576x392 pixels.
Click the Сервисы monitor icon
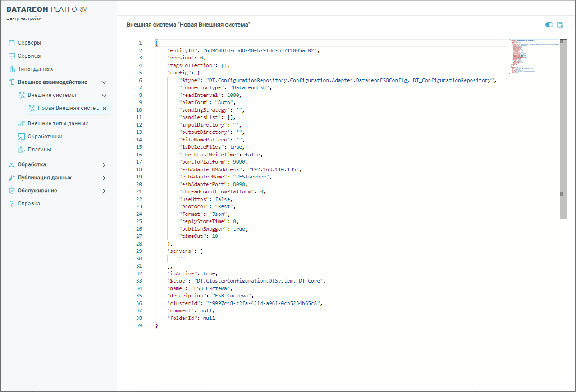tap(12, 56)
